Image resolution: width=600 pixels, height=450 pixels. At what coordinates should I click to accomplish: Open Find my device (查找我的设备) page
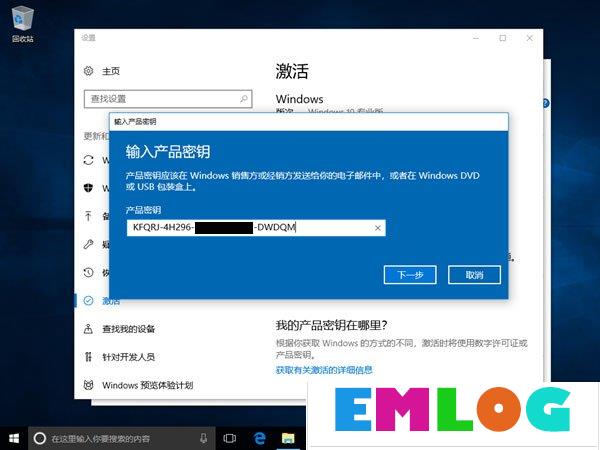tap(129, 329)
